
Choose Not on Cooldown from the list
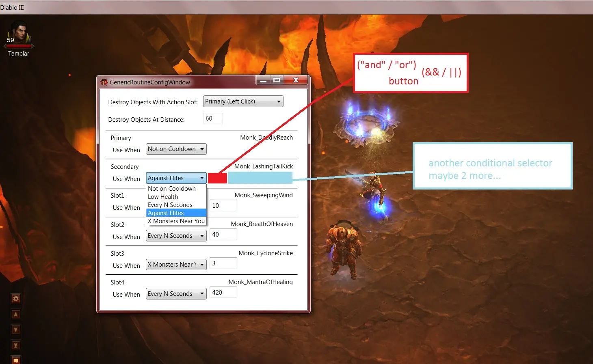[x=176, y=189]
